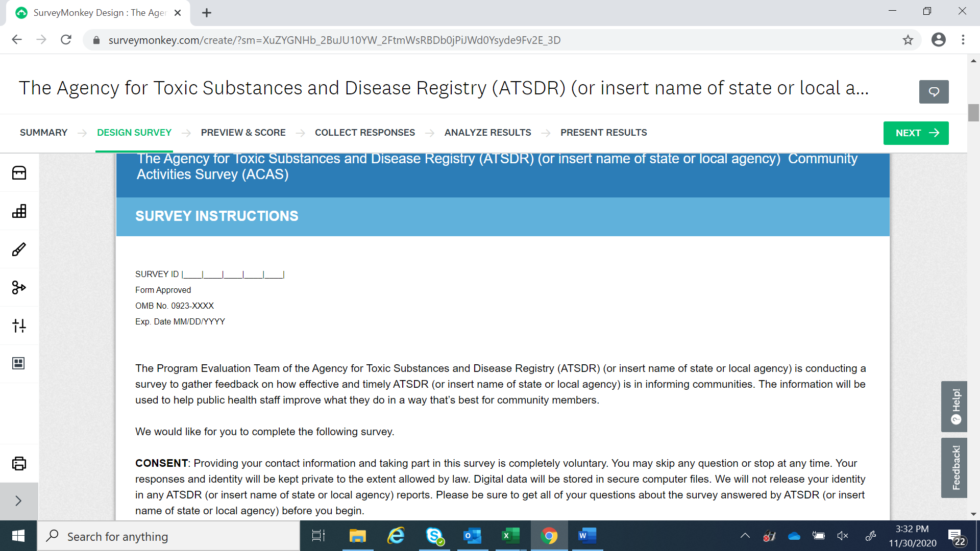The height and width of the screenshot is (551, 980).
Task: Open Microsoft Word from the taskbar
Action: [x=587, y=536]
